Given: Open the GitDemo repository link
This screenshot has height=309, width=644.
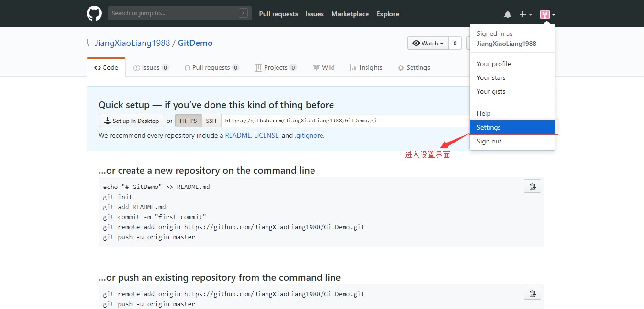Looking at the screenshot, I should point(195,43).
